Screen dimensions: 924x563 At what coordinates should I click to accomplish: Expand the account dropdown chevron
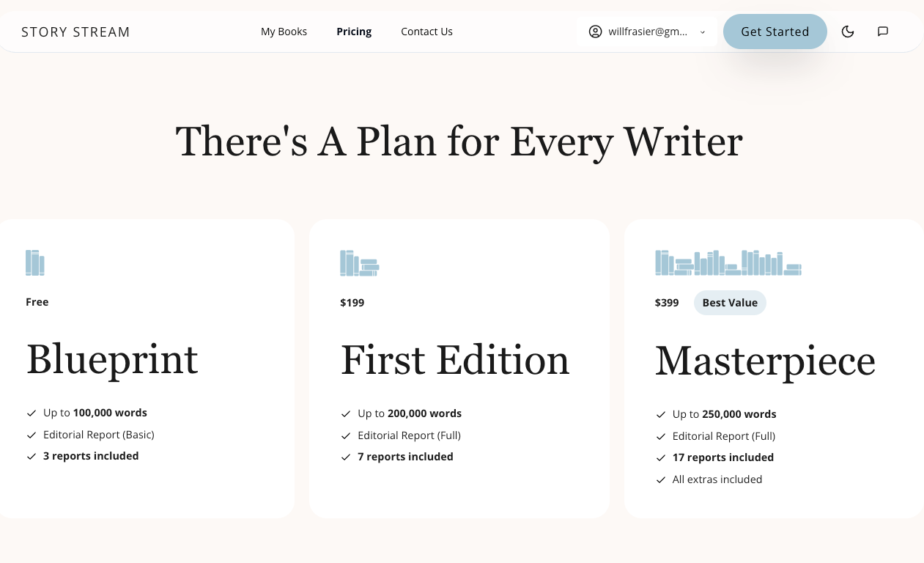tap(703, 32)
